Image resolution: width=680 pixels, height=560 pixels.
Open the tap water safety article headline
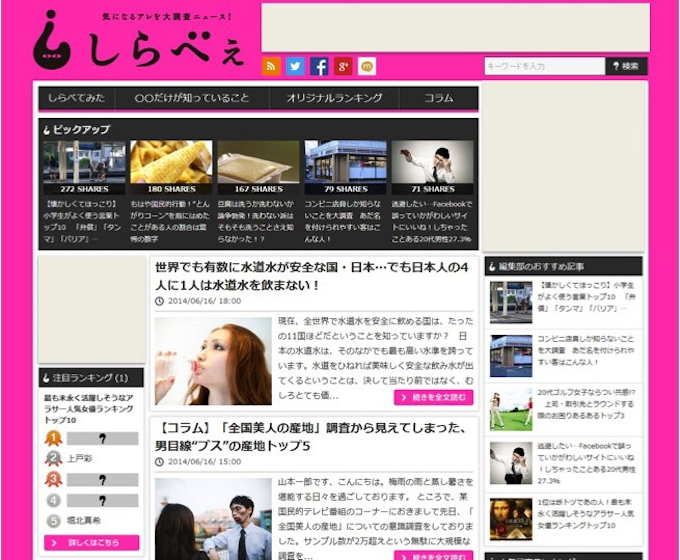tap(312, 276)
